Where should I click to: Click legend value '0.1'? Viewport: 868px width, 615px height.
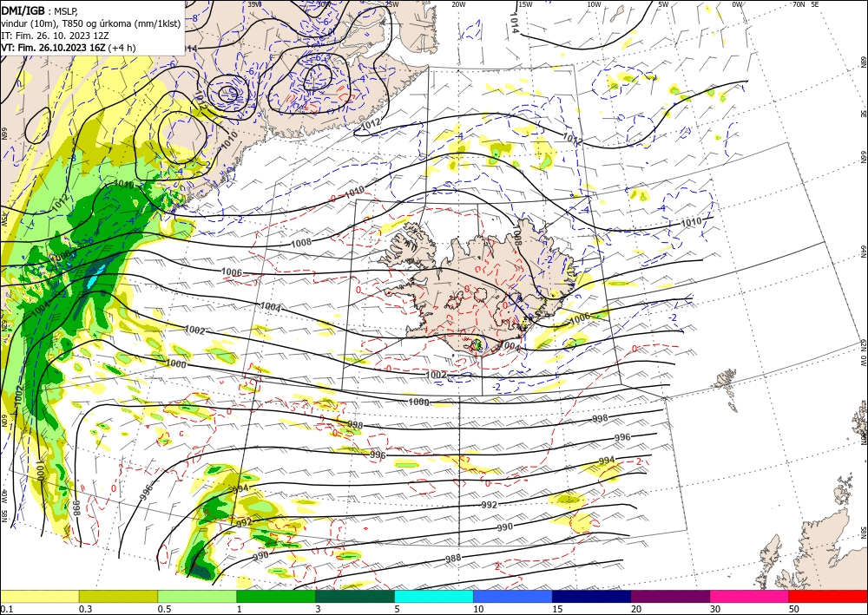pos(5,609)
